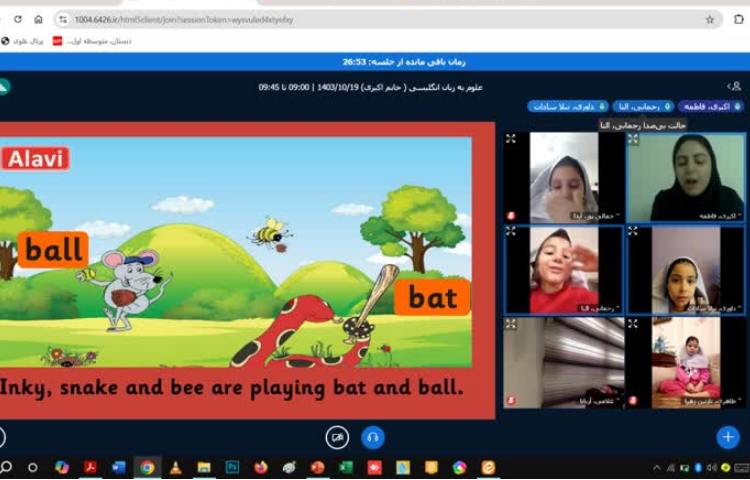Expand the bottom-right webcam to fullscreen
Image resolution: width=750 pixels, height=480 pixels.
click(x=633, y=324)
